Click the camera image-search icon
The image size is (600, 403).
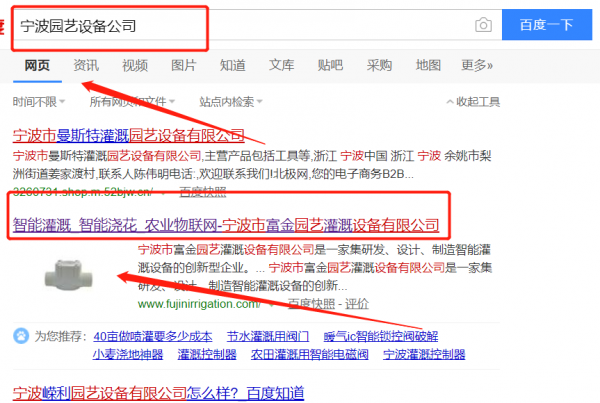click(483, 24)
